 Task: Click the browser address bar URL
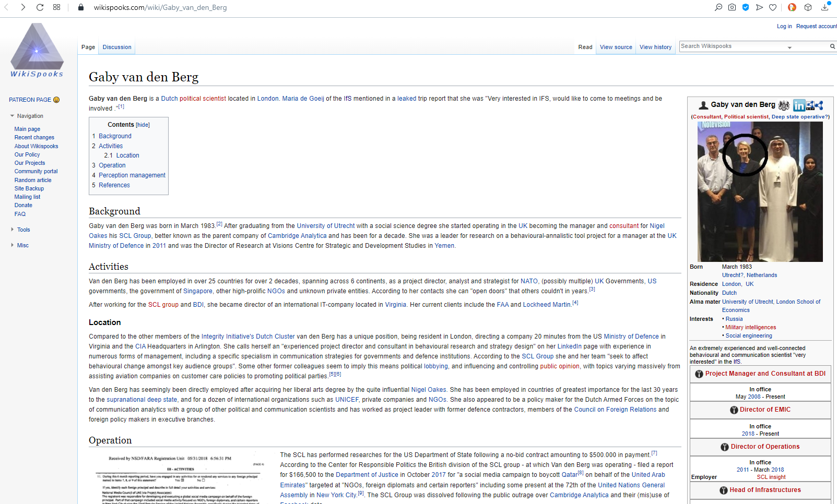coord(160,7)
